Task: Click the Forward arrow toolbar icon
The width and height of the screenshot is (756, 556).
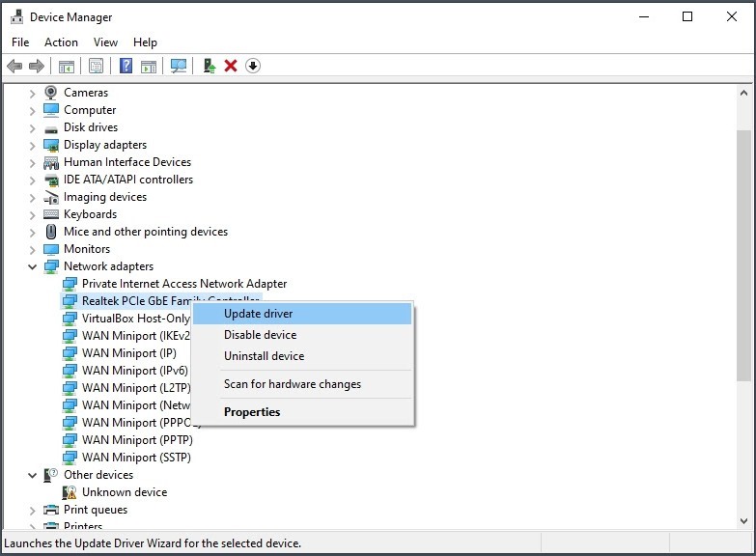Action: tap(37, 66)
